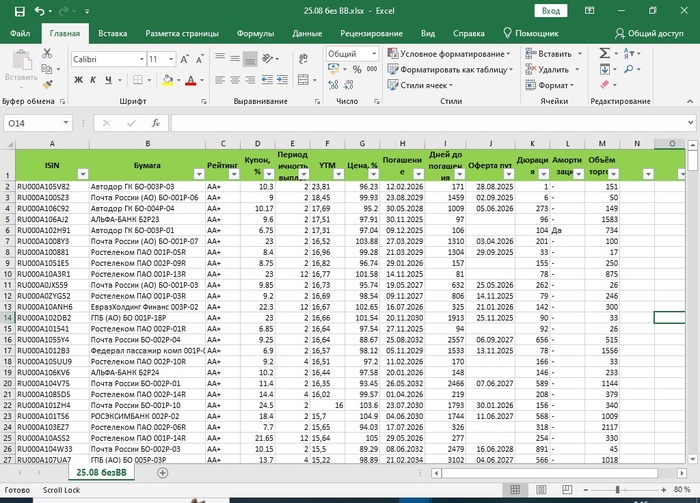
Task: Open the Рейтинг column filter dropdown
Action: pyautogui.click(x=234, y=174)
